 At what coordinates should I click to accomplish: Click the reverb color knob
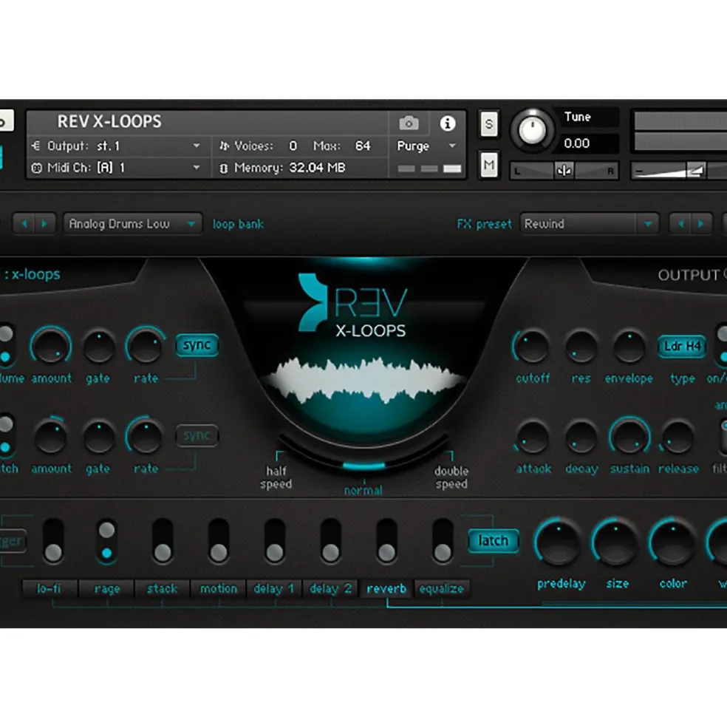tap(672, 542)
